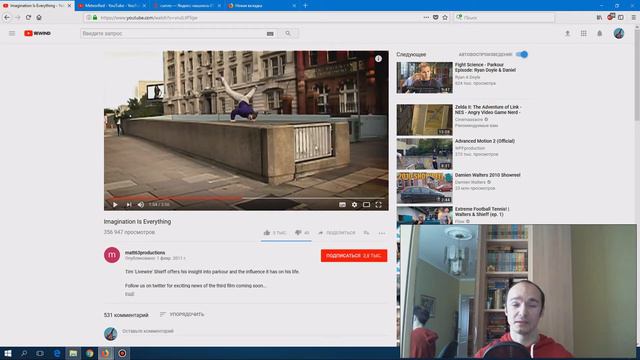Toggle the autoplay switch
The height and width of the screenshot is (360, 640).
[x=522, y=54]
